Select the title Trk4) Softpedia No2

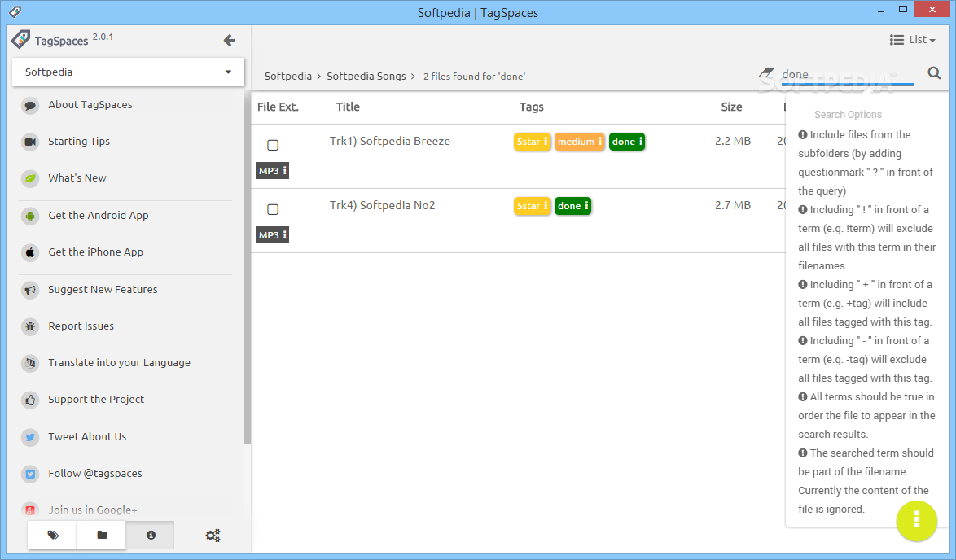coord(382,205)
